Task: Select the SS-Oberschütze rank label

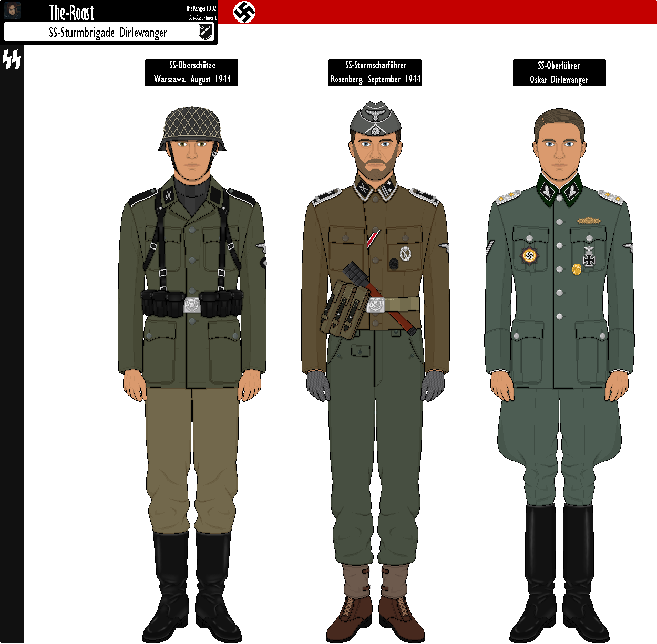Action: (192, 65)
